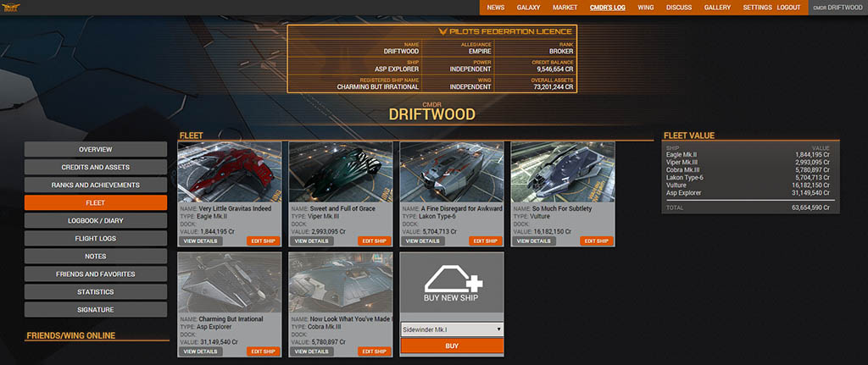Viewport: 868px width, 365px height.
Task: Click the credit balance 9,546,654 CR
Action: click(x=555, y=69)
